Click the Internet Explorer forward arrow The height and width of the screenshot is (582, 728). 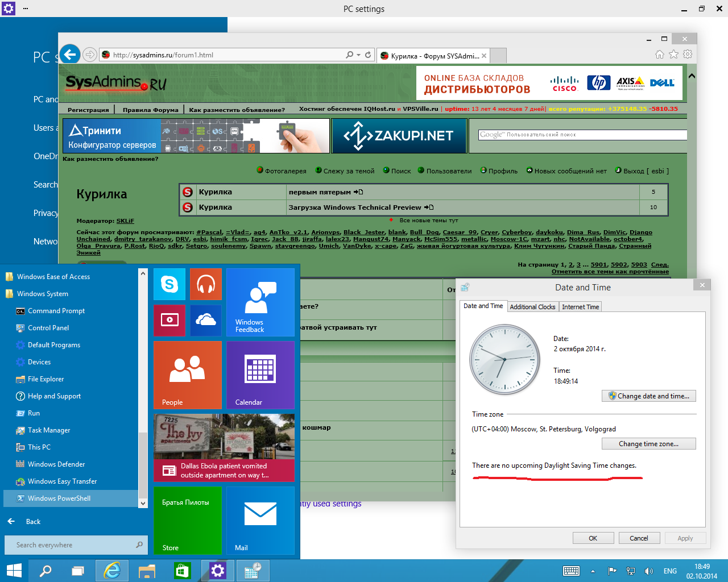89,55
